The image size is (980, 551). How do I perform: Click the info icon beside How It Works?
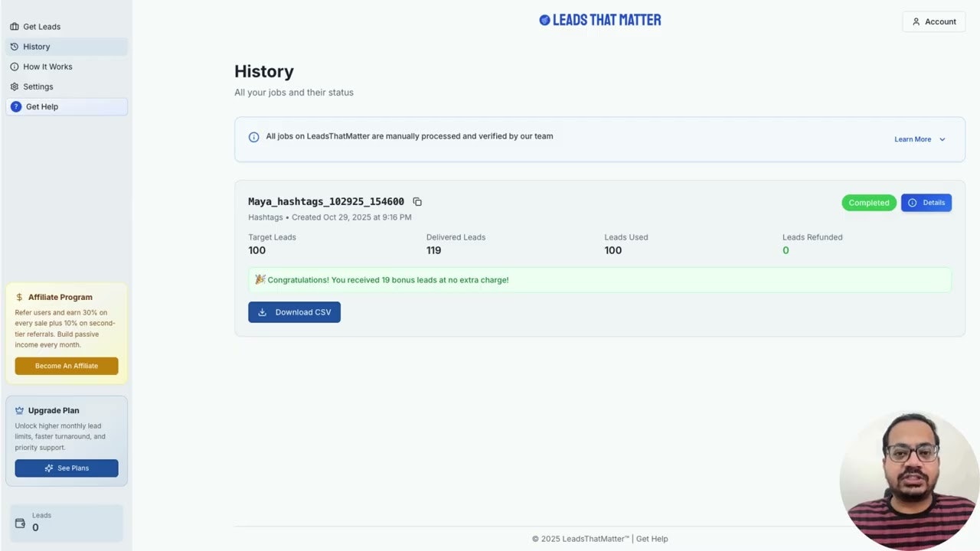click(15, 67)
